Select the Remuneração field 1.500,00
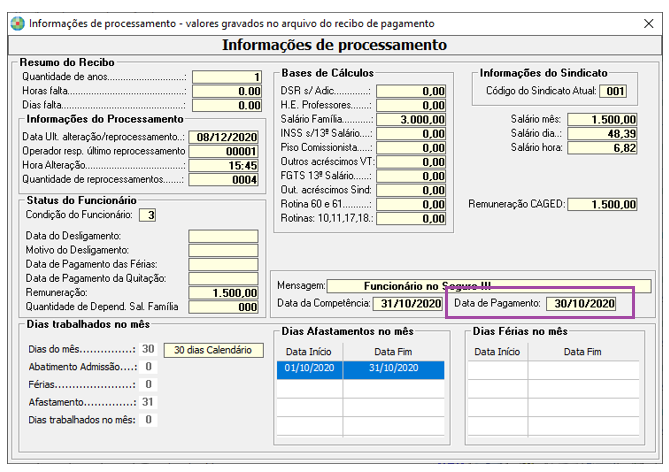The height and width of the screenshot is (472, 669). tap(224, 293)
